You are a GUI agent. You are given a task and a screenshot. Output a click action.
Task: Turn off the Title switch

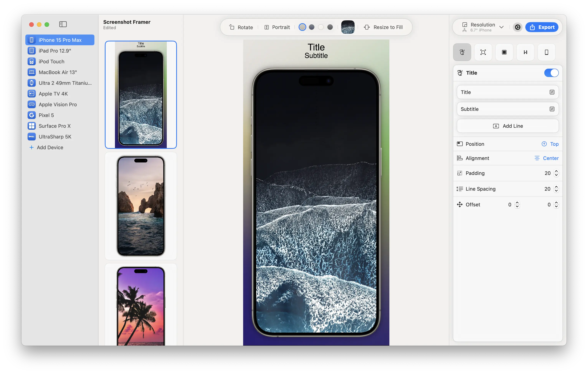(x=551, y=73)
